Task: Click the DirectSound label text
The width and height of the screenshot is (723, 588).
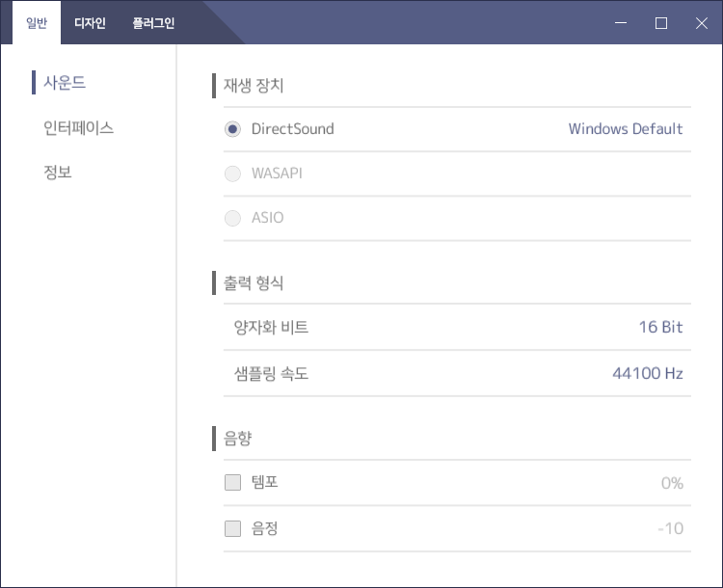Action: click(x=292, y=128)
